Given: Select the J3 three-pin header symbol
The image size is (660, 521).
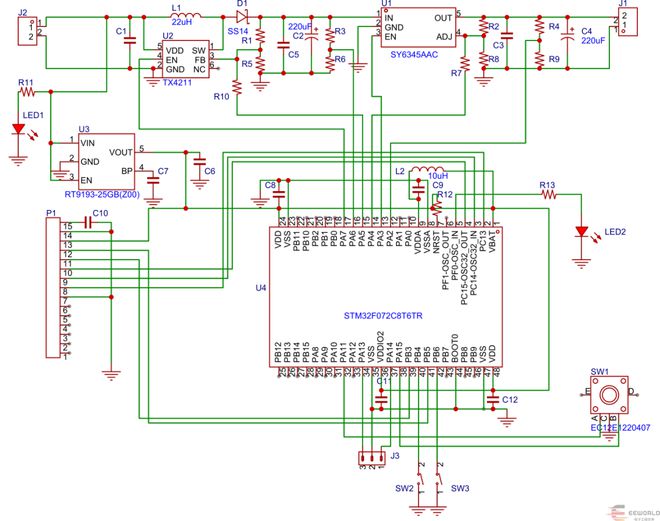Looking at the screenshot, I should click(372, 457).
